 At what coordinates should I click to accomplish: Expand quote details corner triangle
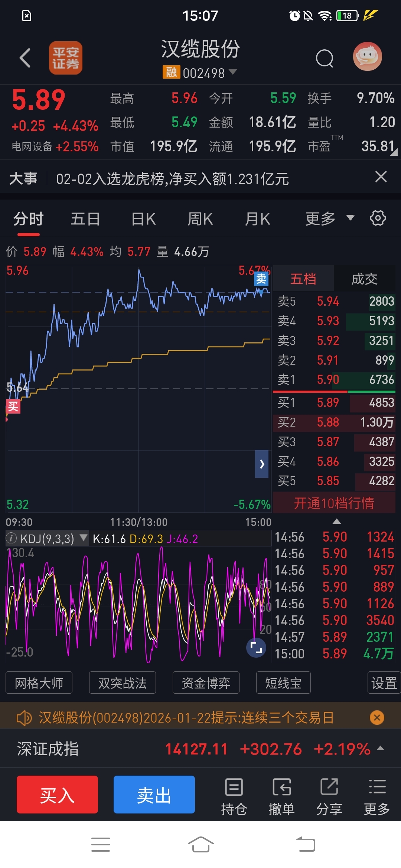pos(394,152)
